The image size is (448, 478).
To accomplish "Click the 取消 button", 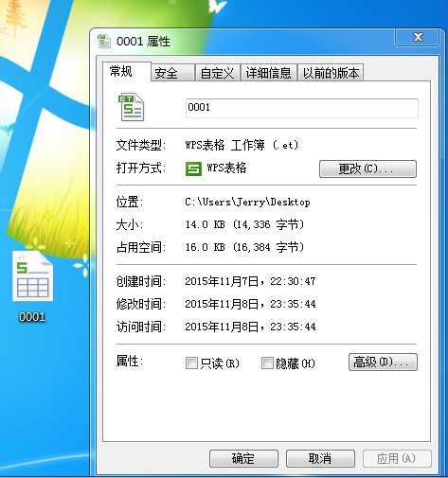I will pos(320,458).
